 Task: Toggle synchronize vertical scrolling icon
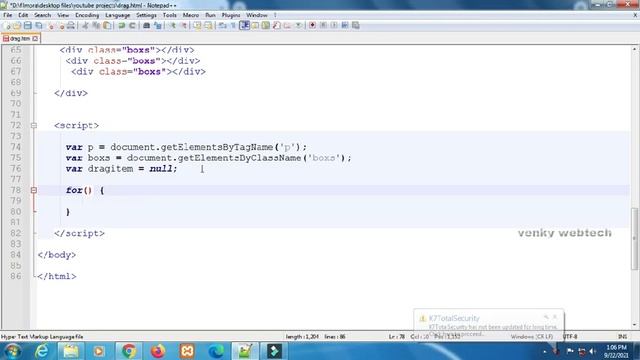pyautogui.click(x=197, y=26)
